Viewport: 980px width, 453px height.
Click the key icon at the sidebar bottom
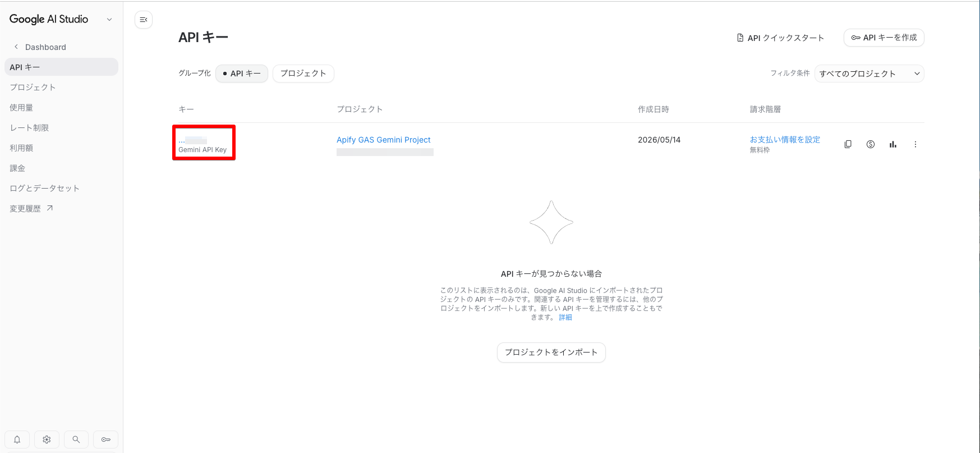[x=105, y=440]
